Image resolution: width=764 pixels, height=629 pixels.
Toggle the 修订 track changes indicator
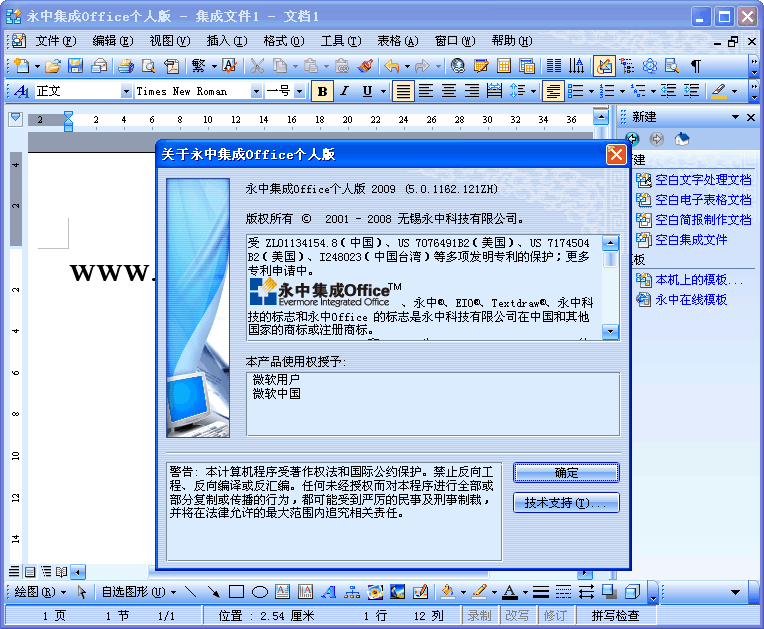click(555, 616)
